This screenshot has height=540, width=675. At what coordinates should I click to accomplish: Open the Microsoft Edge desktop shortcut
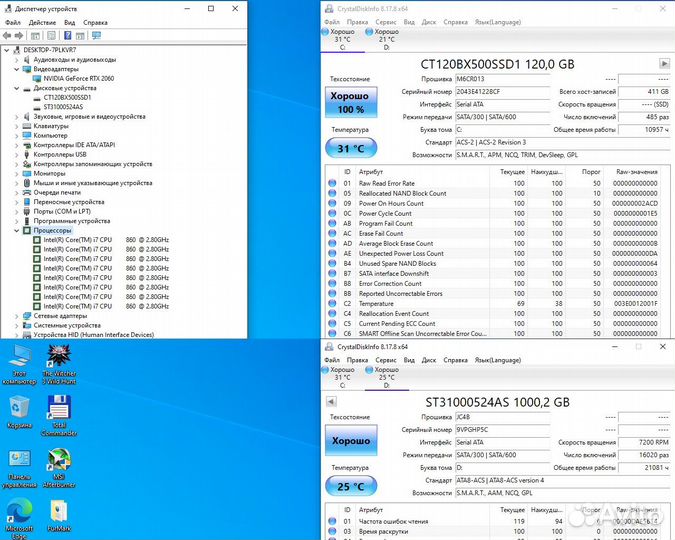pyautogui.click(x=19, y=519)
